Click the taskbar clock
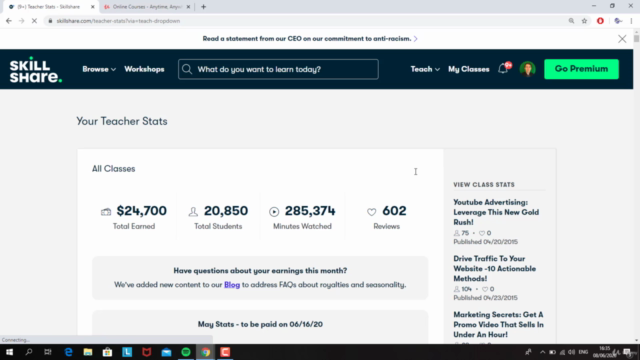This screenshot has height=360, width=640. tap(605, 352)
